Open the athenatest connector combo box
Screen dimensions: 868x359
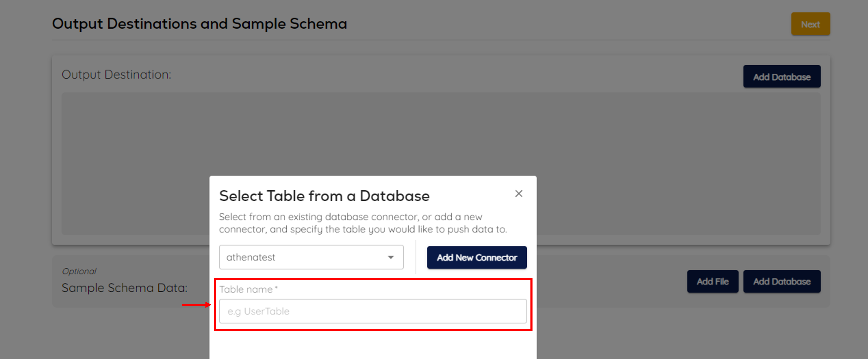click(303, 257)
